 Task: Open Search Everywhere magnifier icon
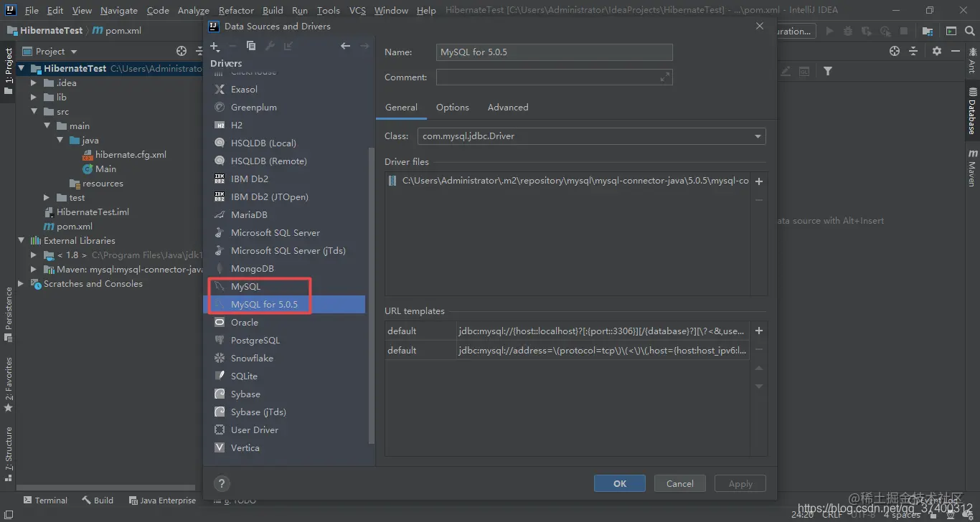click(970, 31)
